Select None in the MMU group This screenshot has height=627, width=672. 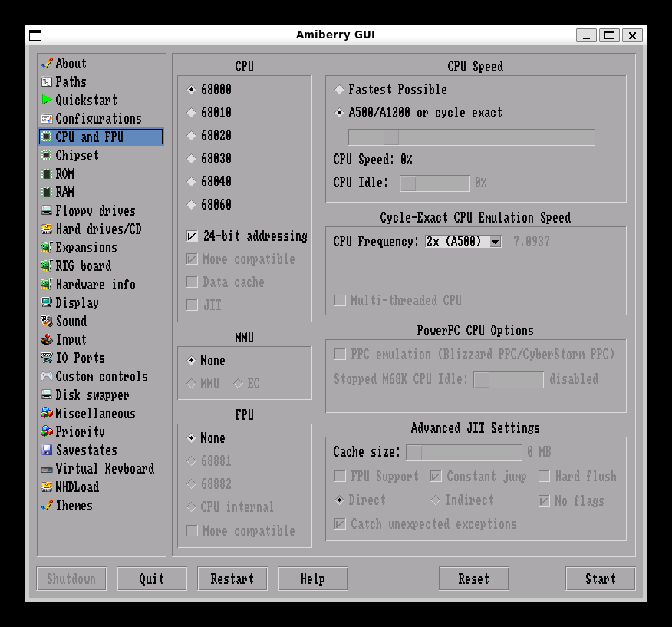[192, 361]
